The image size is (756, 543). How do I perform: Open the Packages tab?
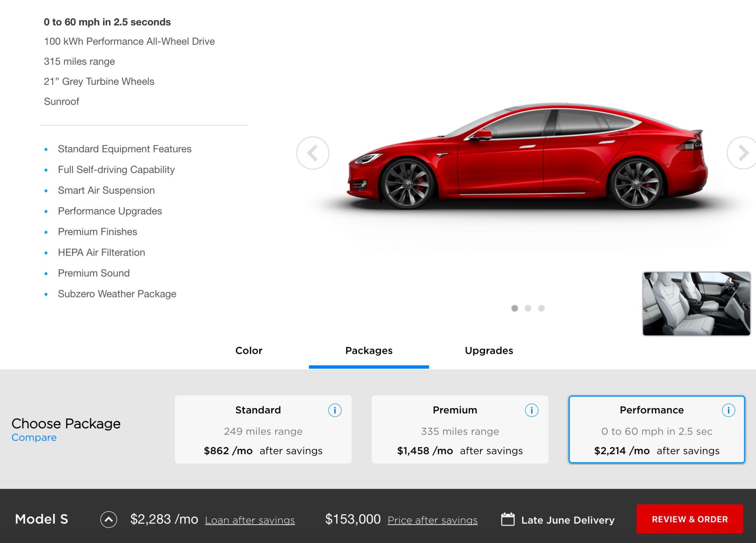[x=369, y=351]
